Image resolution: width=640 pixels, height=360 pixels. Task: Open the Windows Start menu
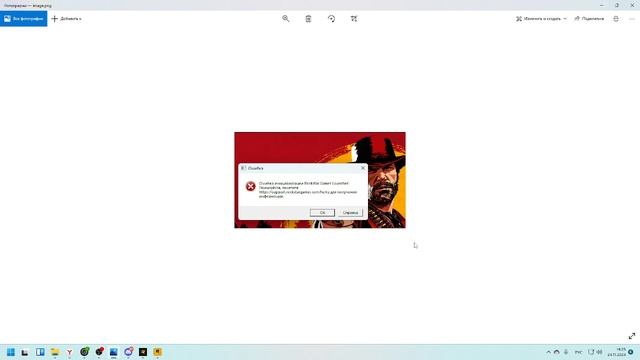pos(11,352)
